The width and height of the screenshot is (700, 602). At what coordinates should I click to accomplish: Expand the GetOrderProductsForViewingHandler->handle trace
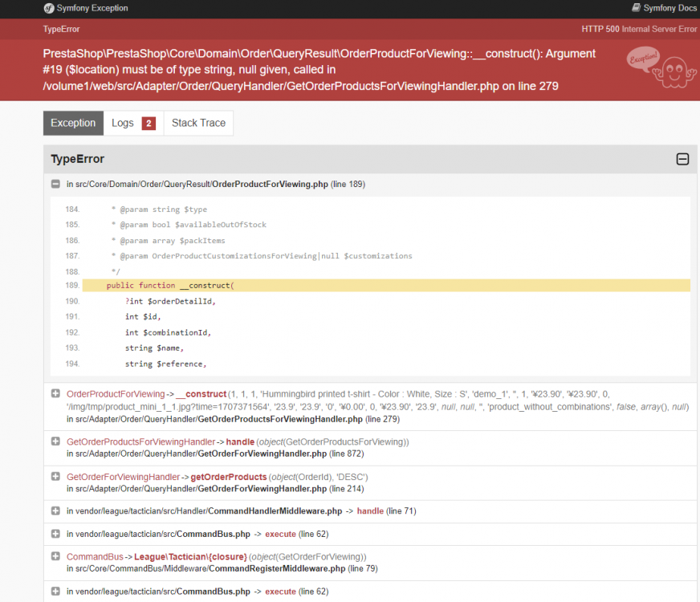coord(55,441)
